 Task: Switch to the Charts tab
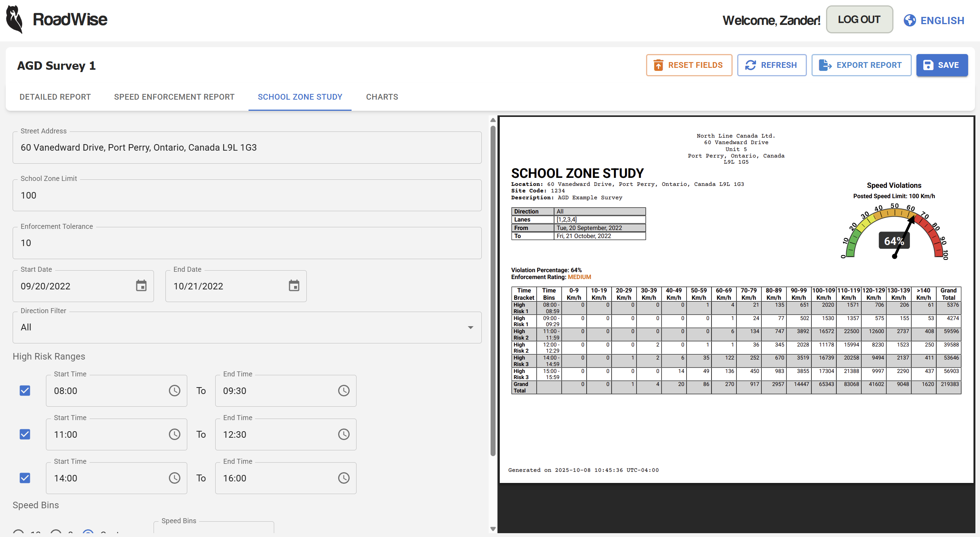click(382, 97)
